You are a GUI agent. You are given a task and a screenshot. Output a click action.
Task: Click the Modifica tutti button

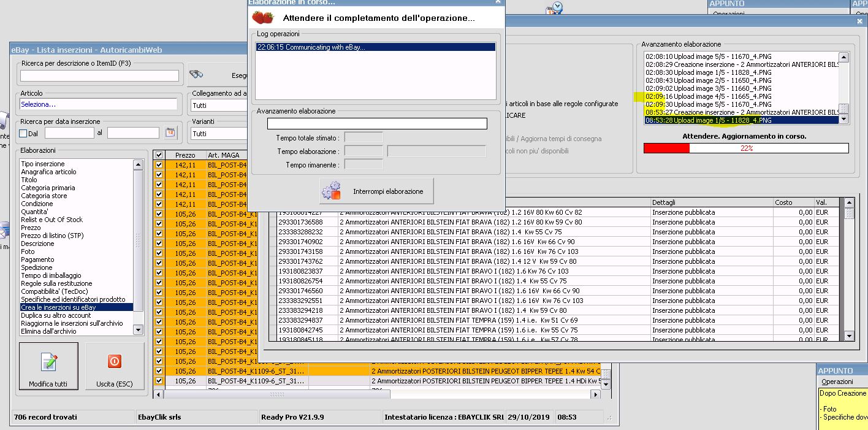click(x=48, y=367)
